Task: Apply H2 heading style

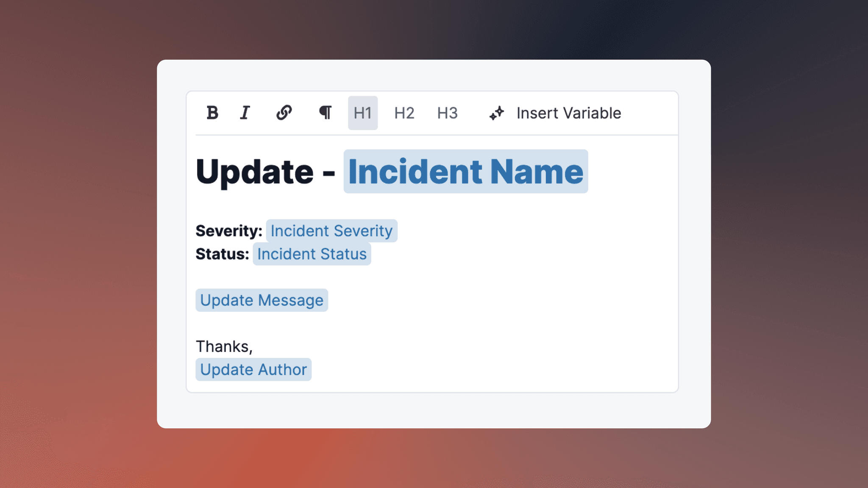Action: [404, 113]
